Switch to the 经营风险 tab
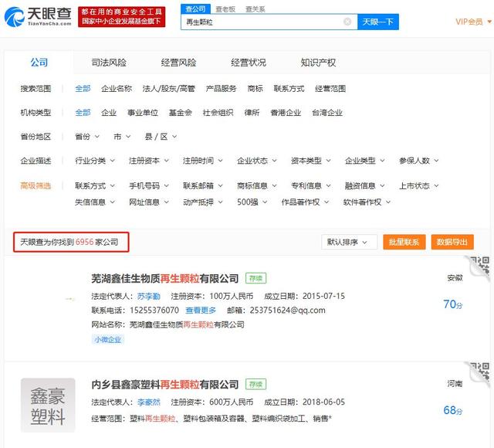 click(178, 63)
